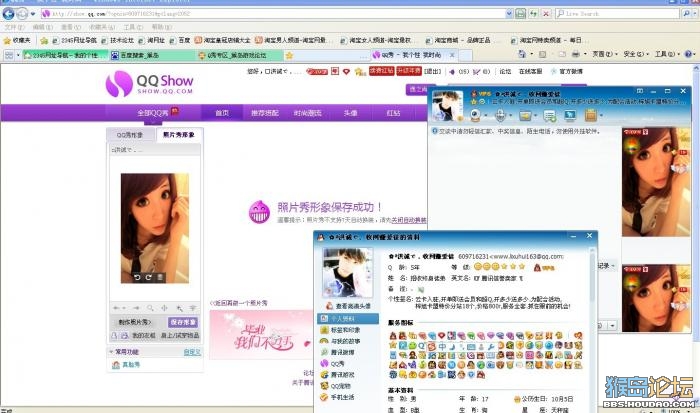The image size is (700, 413).
Task: Click the browser home icon in command bar
Action: click(x=522, y=54)
